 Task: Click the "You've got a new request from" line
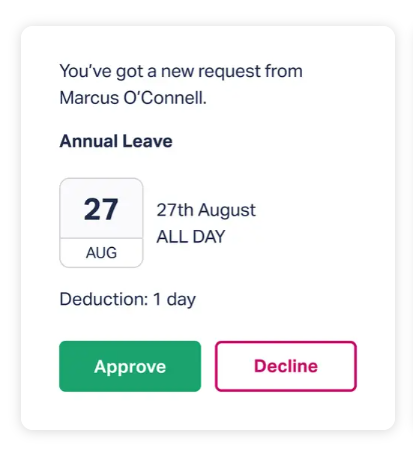181,71
